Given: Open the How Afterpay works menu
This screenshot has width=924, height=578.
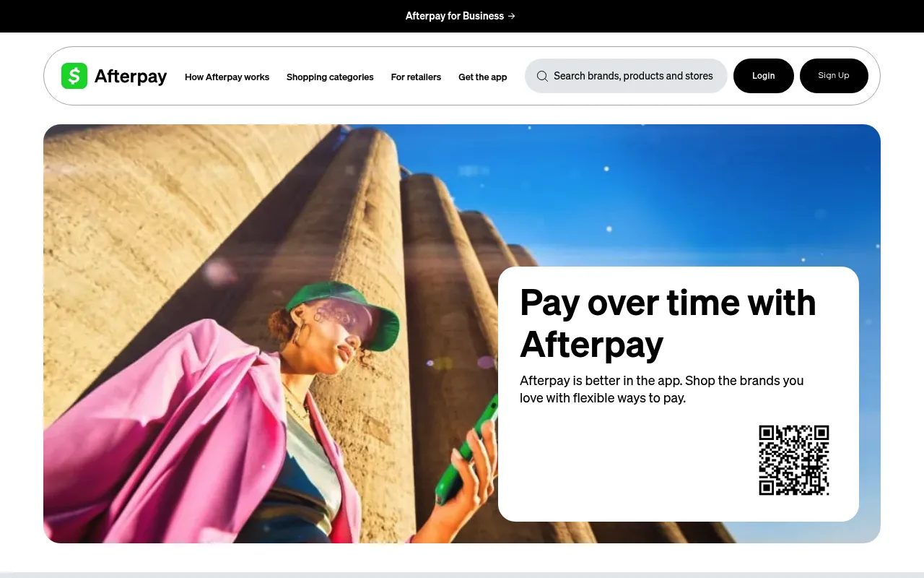Looking at the screenshot, I should [227, 77].
